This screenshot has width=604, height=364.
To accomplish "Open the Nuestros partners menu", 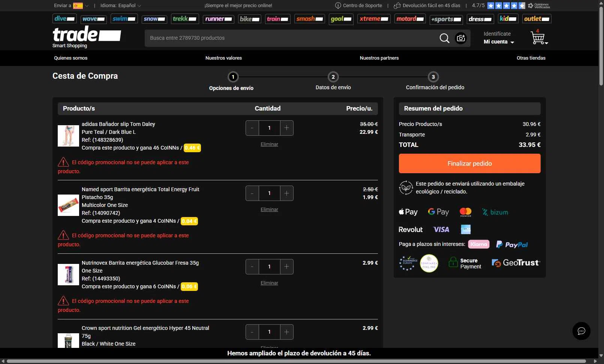I will tap(379, 58).
